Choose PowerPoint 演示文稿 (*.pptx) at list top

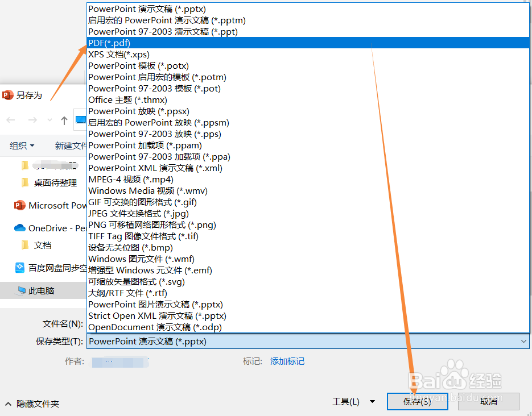coord(308,9)
